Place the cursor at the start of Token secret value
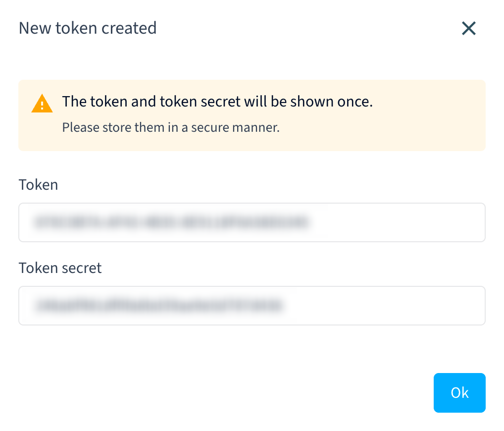This screenshot has width=504, height=431. [37, 306]
